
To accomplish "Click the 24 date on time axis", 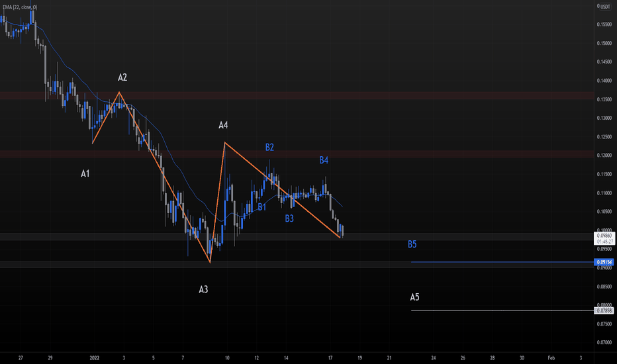I will [x=433, y=358].
